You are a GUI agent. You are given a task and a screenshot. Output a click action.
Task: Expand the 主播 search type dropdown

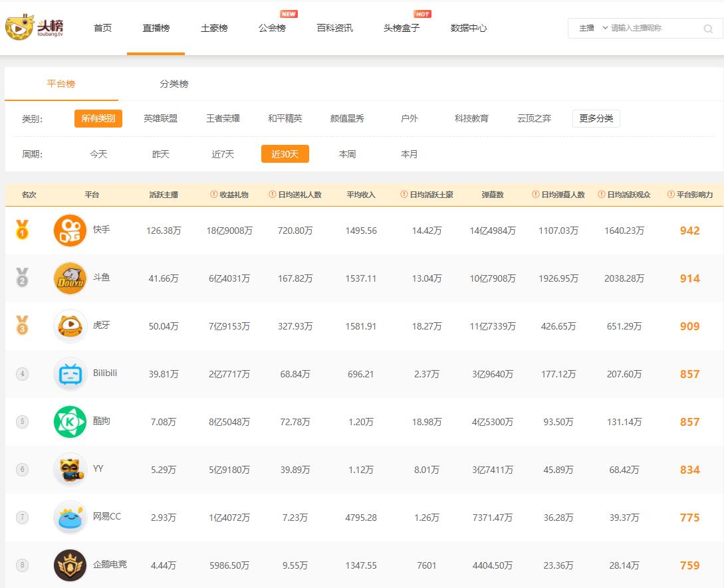[593, 29]
